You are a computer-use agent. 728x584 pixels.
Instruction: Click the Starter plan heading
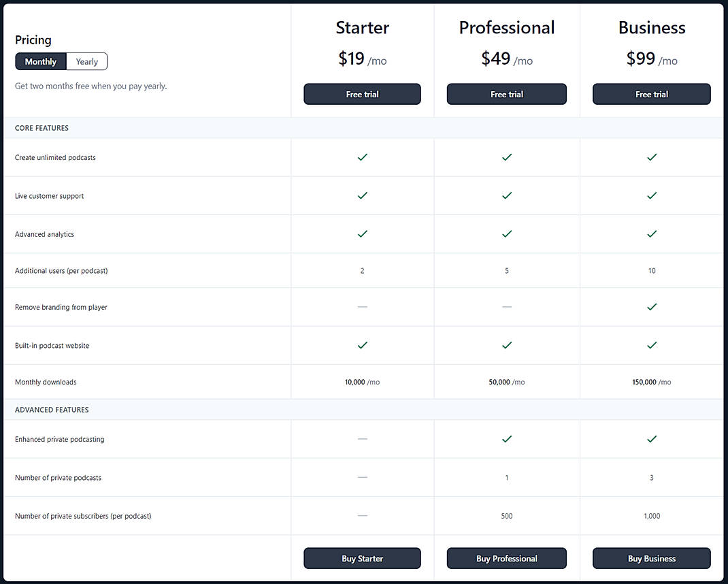tap(362, 27)
